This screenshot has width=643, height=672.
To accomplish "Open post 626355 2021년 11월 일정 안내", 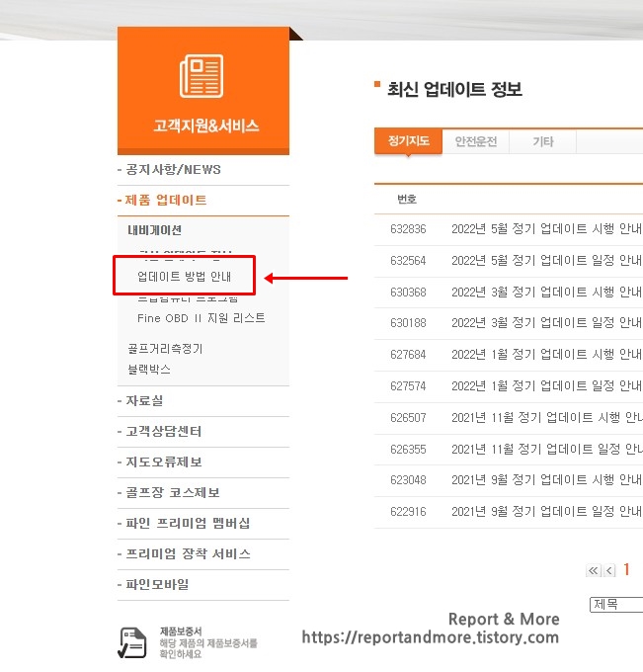I will (547, 449).
